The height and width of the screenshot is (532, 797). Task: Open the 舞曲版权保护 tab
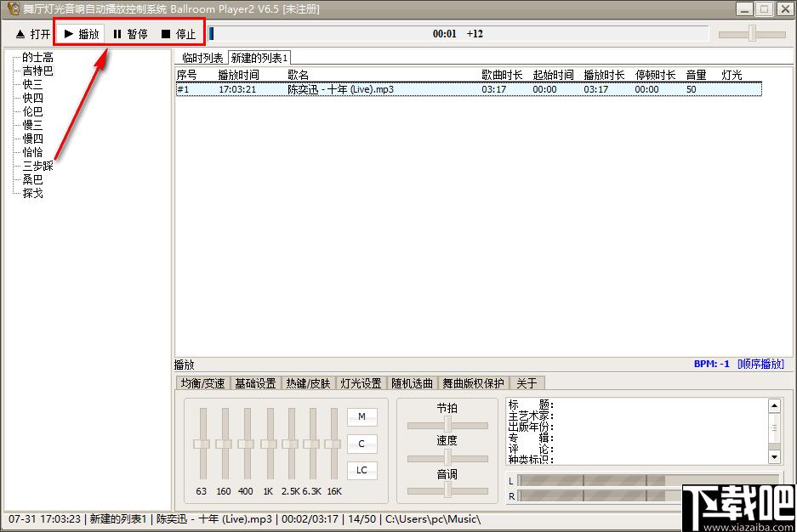click(x=473, y=383)
